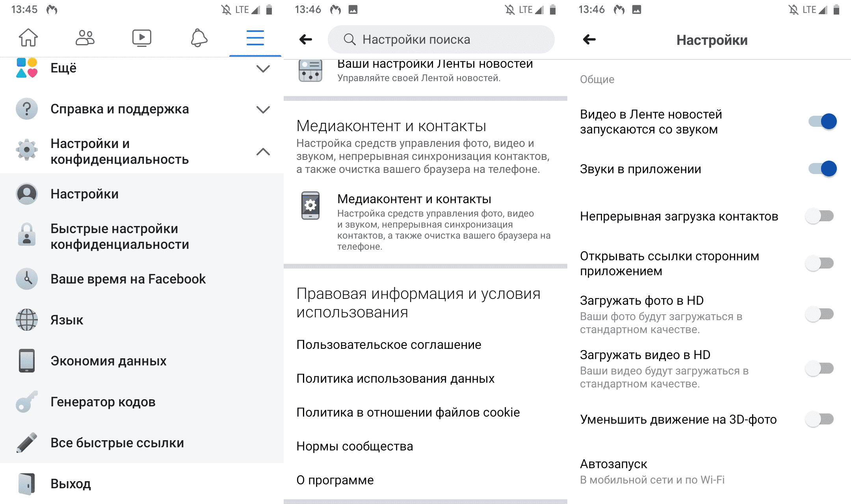Image resolution: width=851 pixels, height=504 pixels.
Task: Open the Friends tab icon
Action: [85, 38]
